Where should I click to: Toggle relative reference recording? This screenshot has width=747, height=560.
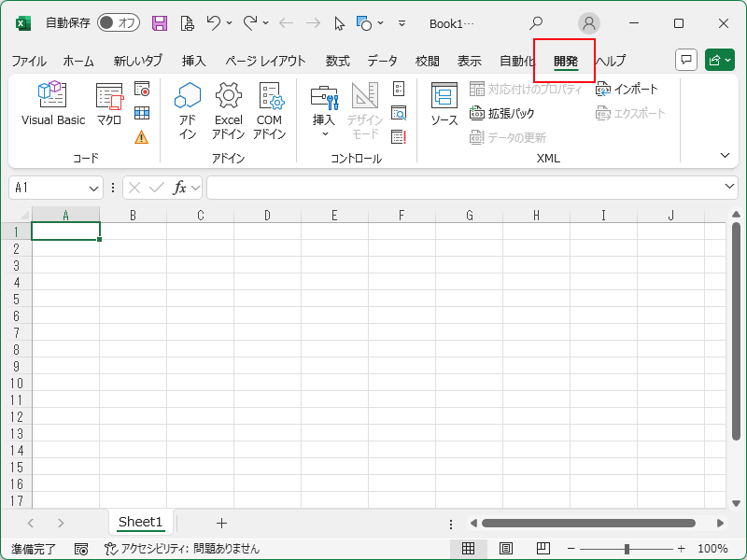[x=142, y=113]
